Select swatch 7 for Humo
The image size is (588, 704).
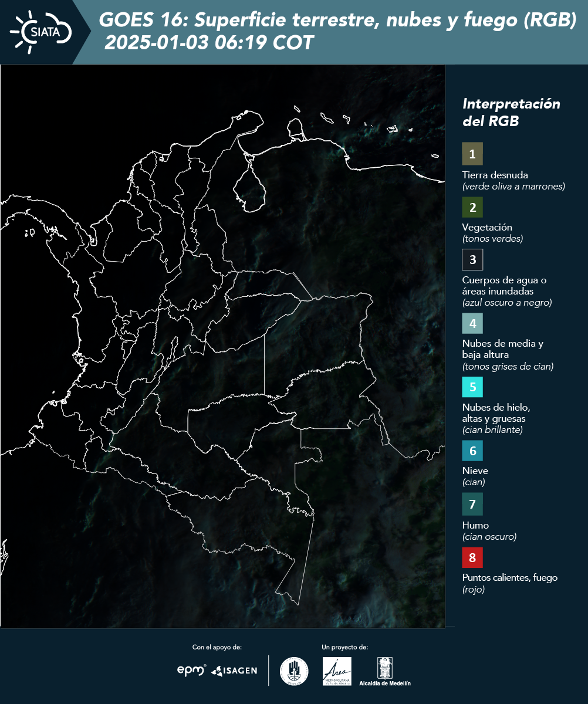click(x=472, y=504)
